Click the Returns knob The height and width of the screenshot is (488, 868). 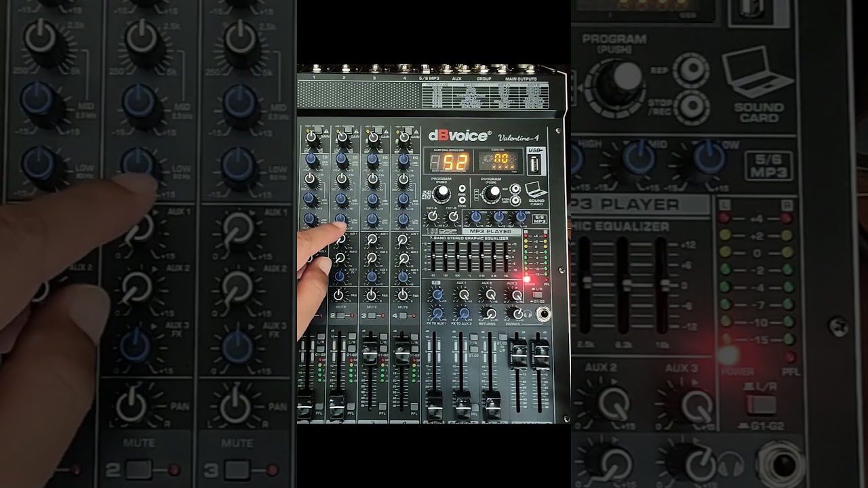[x=491, y=313]
